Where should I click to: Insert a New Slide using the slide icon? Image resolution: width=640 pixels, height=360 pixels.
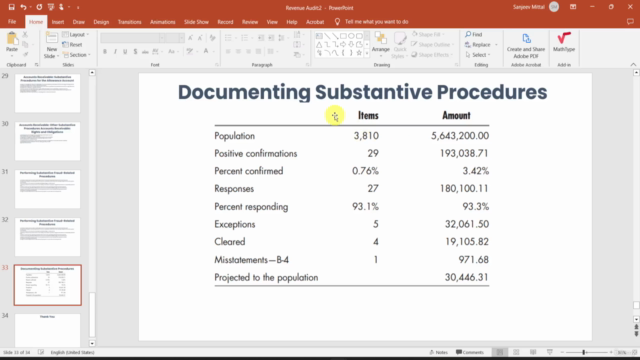51,38
